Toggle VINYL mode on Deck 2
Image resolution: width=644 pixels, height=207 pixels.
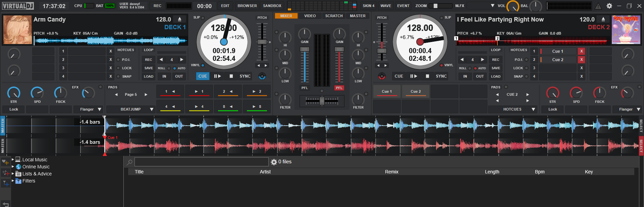(441, 65)
